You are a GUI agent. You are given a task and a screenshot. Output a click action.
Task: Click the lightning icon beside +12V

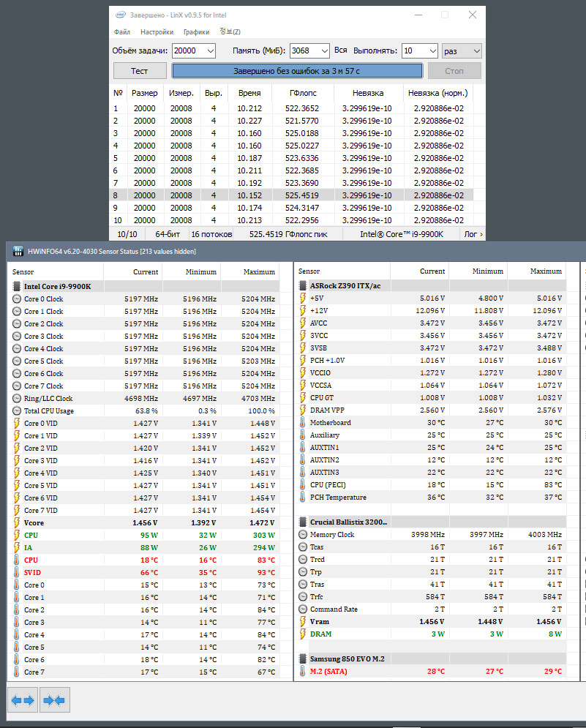(x=303, y=311)
